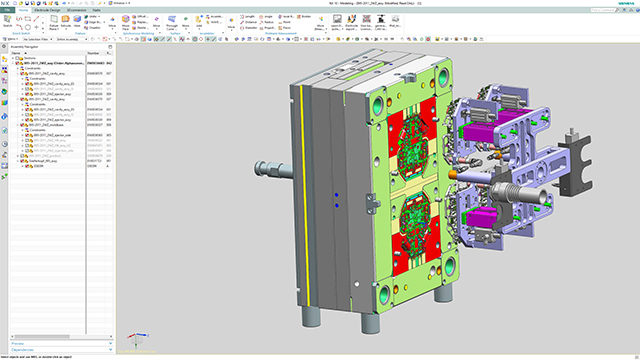Open the File menu tab
Viewport: 640px width, 360px height.
point(7,10)
